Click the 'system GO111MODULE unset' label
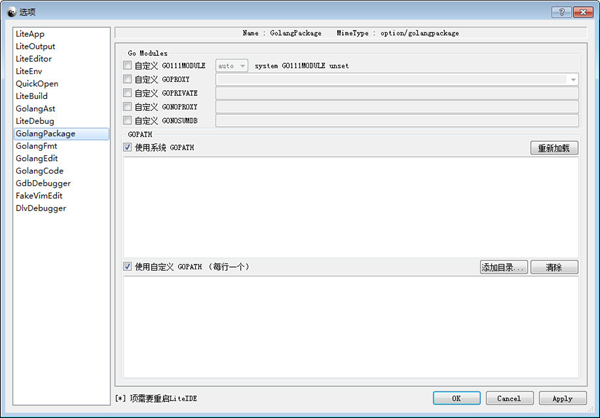The height and width of the screenshot is (418, 600). [302, 66]
